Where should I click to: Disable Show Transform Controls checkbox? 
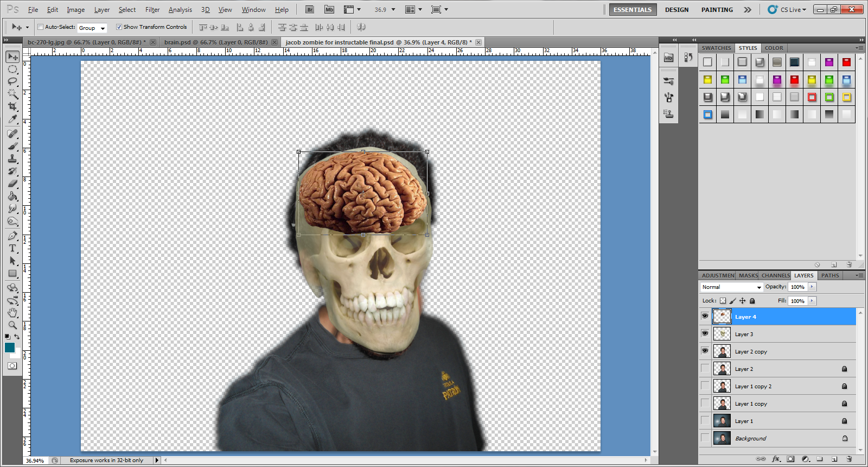[119, 27]
